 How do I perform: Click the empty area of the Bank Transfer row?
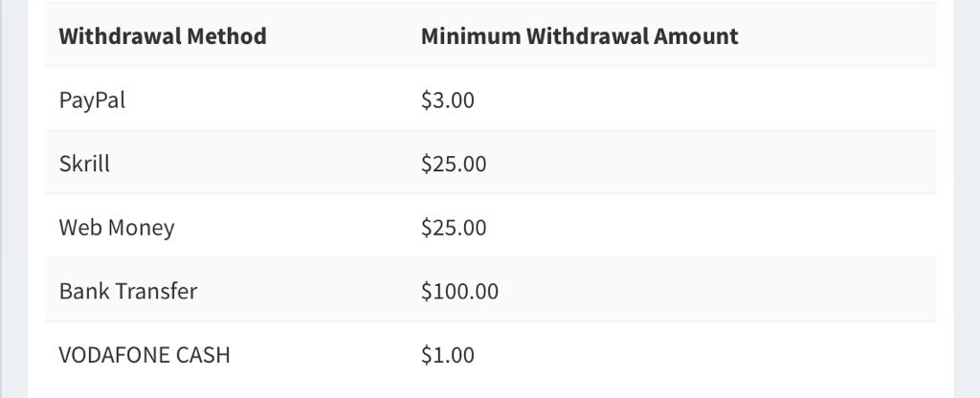[x=719, y=291]
